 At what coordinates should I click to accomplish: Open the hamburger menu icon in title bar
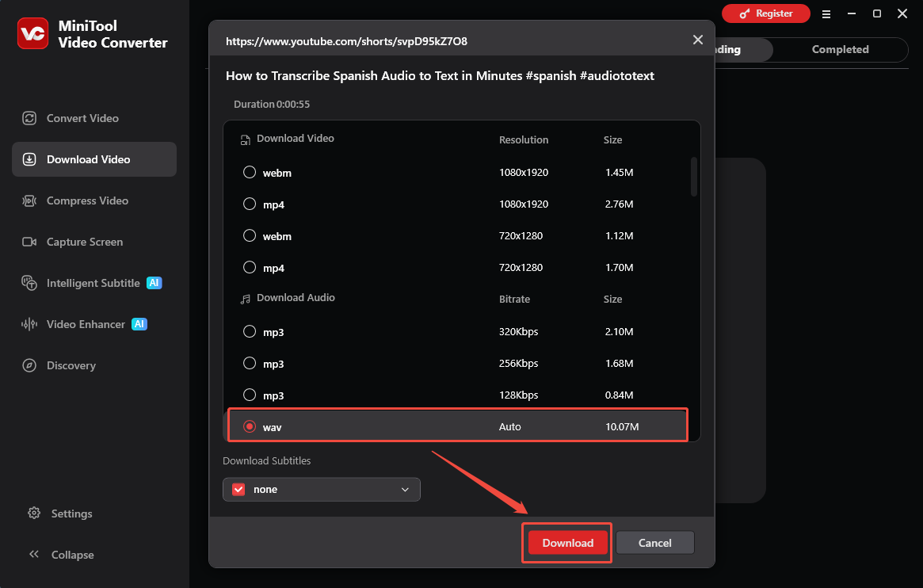pos(826,14)
